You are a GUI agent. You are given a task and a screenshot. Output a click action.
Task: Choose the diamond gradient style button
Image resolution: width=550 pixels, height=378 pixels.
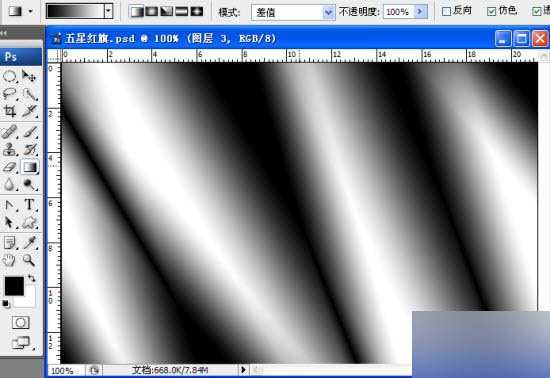(197, 12)
